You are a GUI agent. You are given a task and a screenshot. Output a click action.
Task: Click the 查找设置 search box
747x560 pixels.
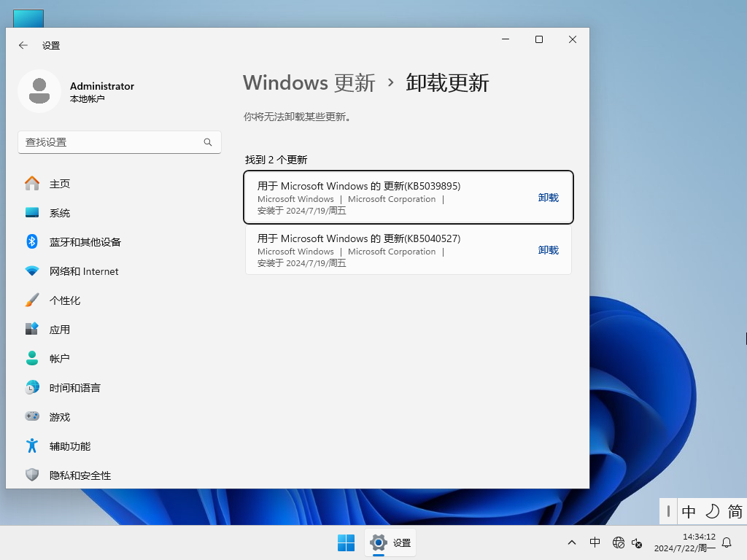click(119, 141)
